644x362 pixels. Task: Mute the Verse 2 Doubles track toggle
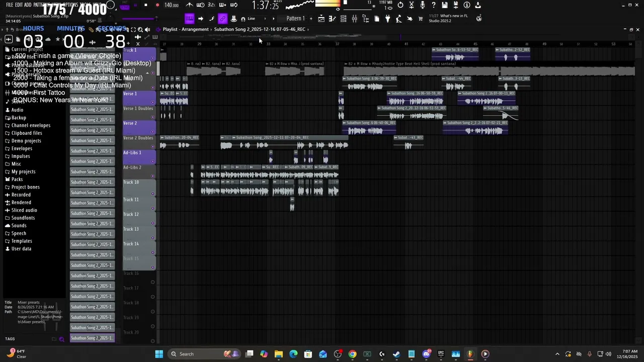[153, 146]
